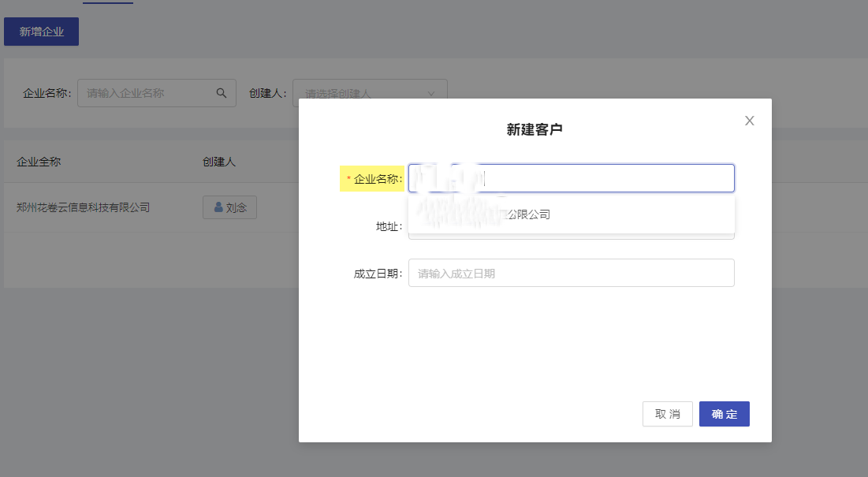Close the 新建客户 dialog with X

(750, 121)
